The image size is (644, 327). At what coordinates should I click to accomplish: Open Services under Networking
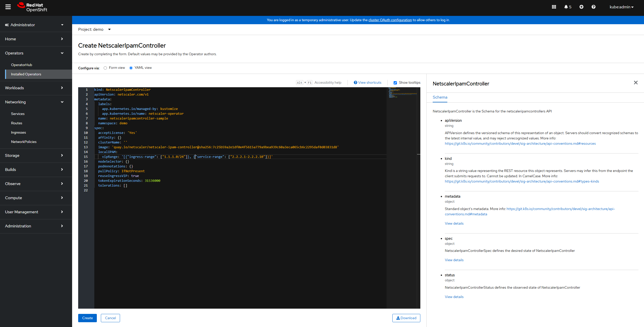(18, 114)
